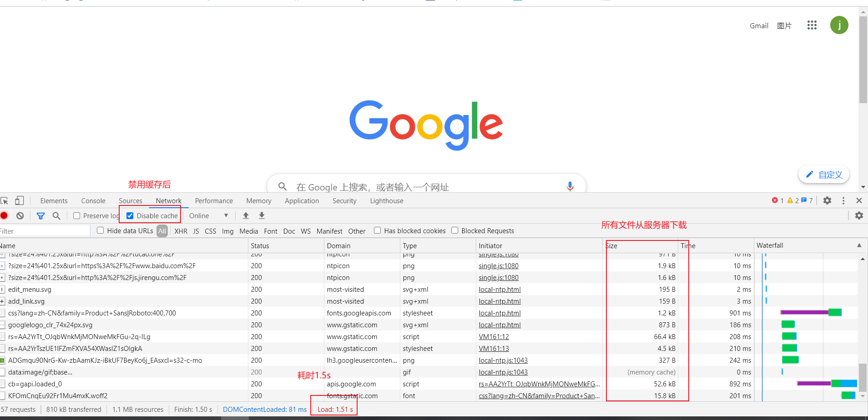Click the purple waterfall bar for css?lang request
The image size is (868, 420).
(804, 312)
